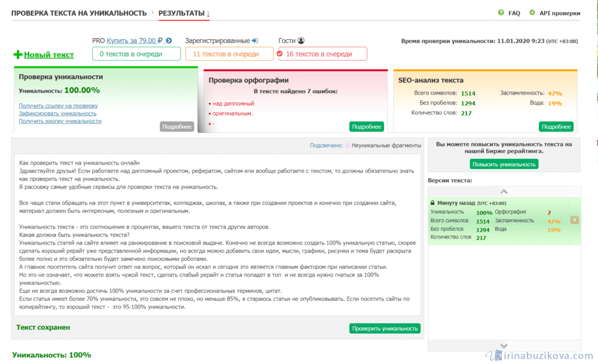
Task: Click the FAQ question mark icon
Action: 500,13
